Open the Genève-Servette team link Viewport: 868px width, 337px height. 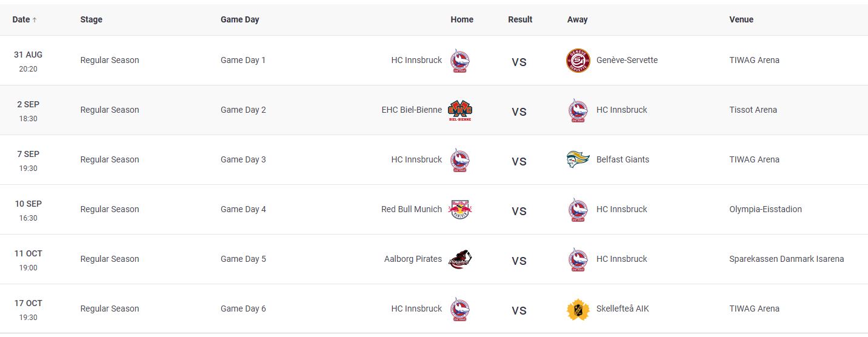627,60
